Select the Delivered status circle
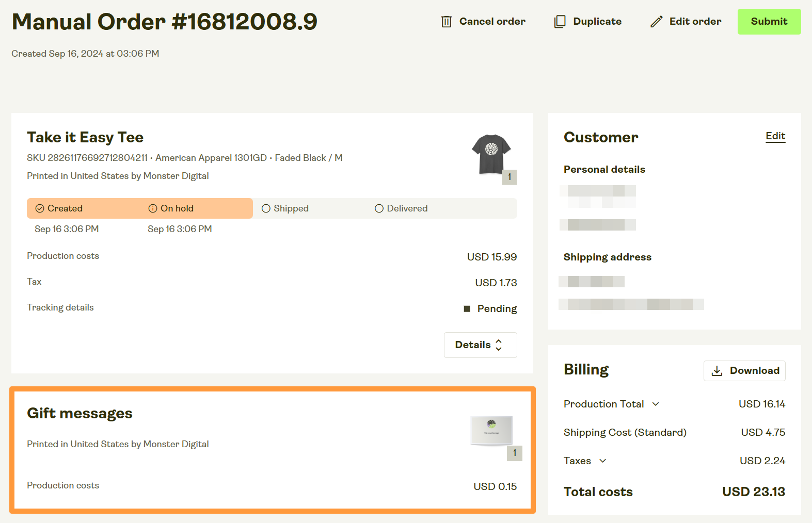This screenshot has width=812, height=523. coord(379,208)
